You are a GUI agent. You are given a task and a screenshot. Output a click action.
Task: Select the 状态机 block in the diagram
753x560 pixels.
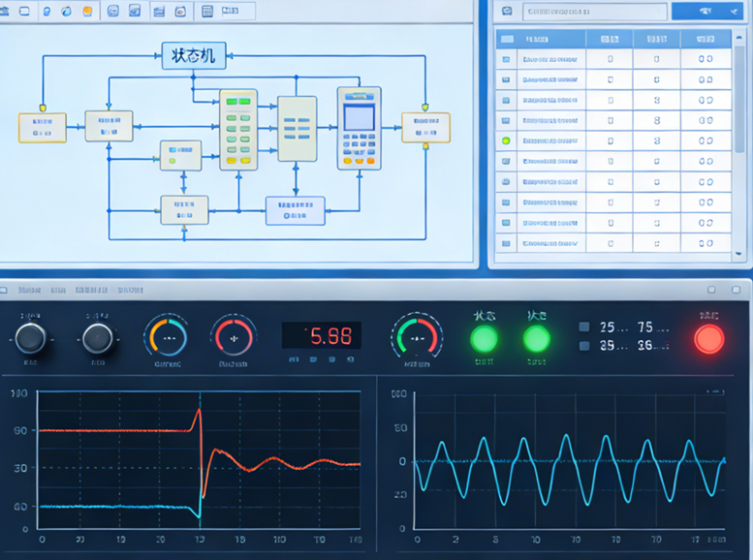pos(193,56)
